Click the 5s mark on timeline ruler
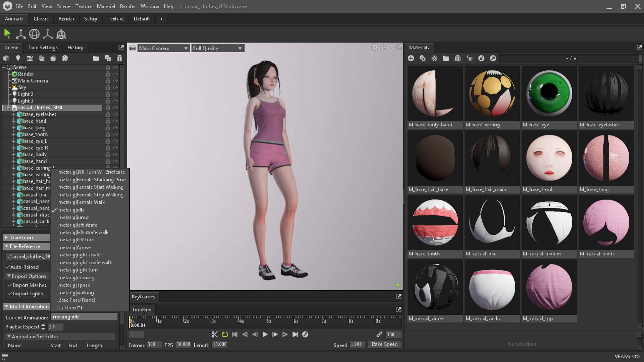Image resolution: width=644 pixels, height=362 pixels. click(x=268, y=321)
